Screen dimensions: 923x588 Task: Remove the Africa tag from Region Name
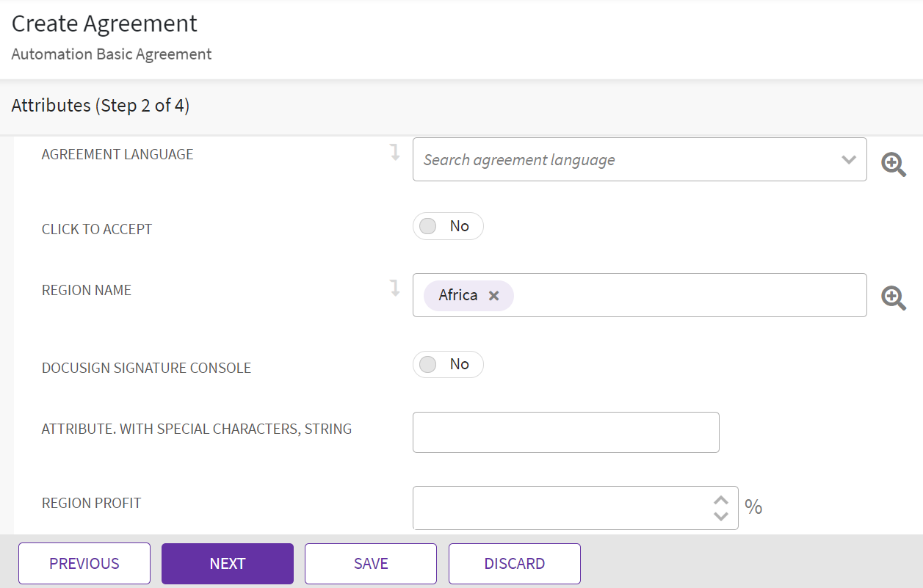494,295
